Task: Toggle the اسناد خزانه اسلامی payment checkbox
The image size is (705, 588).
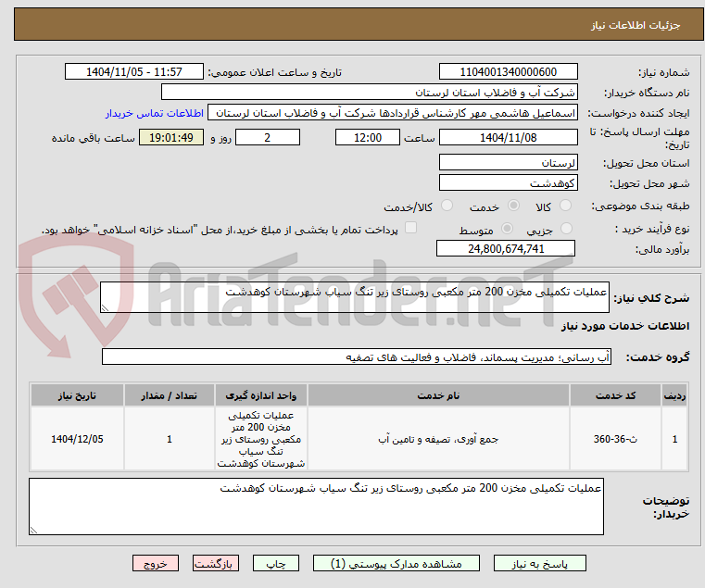Action: pyautogui.click(x=410, y=228)
